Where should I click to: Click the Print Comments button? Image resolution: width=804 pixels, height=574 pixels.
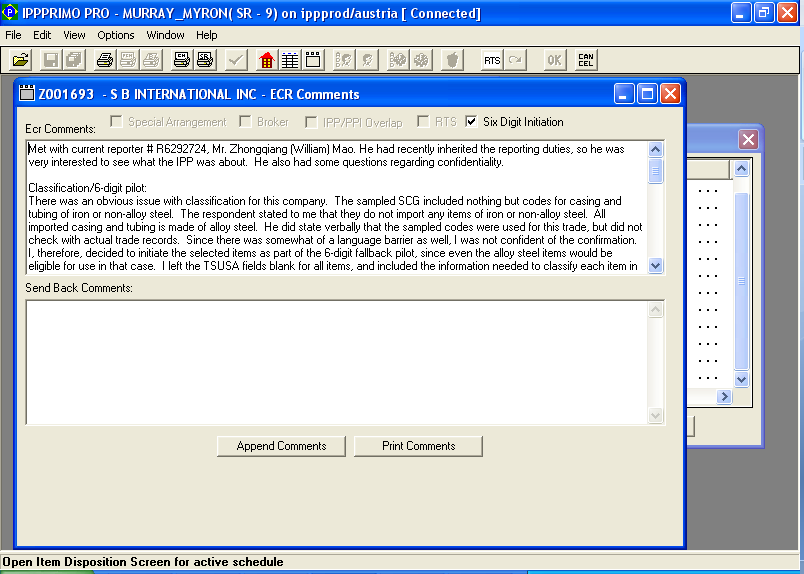click(418, 446)
